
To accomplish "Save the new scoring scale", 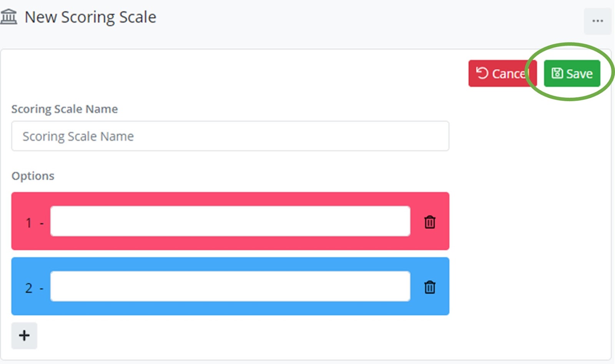I will (x=572, y=73).
